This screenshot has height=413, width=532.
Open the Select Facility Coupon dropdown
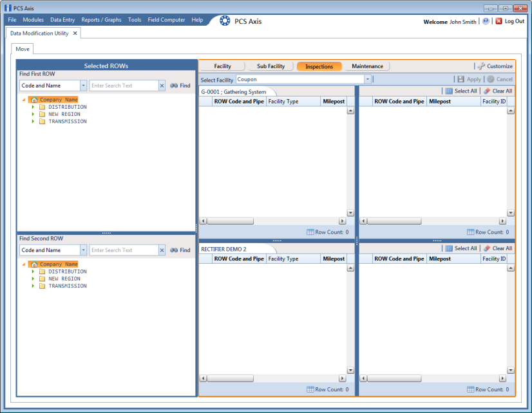pyautogui.click(x=368, y=79)
